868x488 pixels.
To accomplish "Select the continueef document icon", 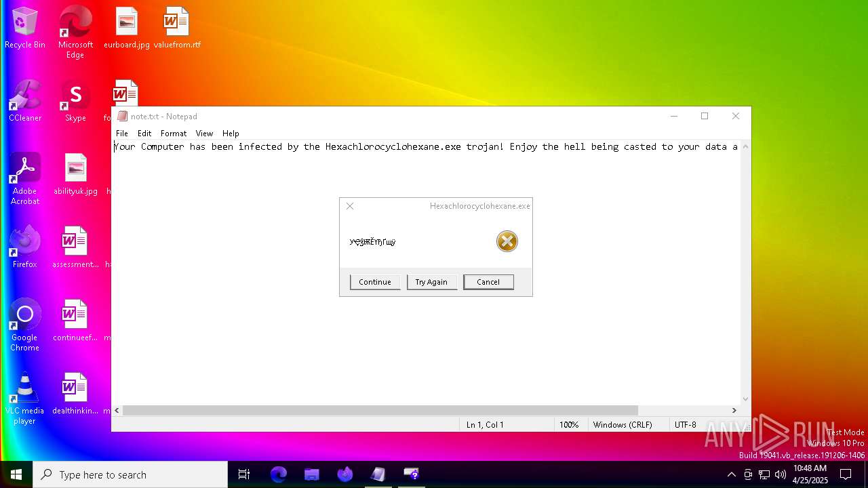I will click(75, 321).
